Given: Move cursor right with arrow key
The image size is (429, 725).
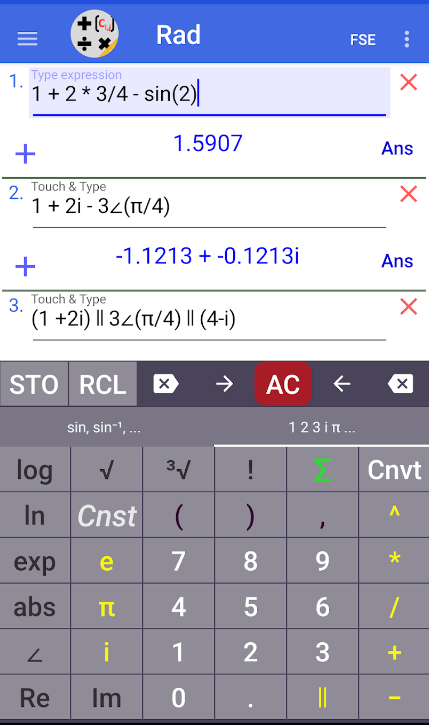Looking at the screenshot, I should 225,384.
